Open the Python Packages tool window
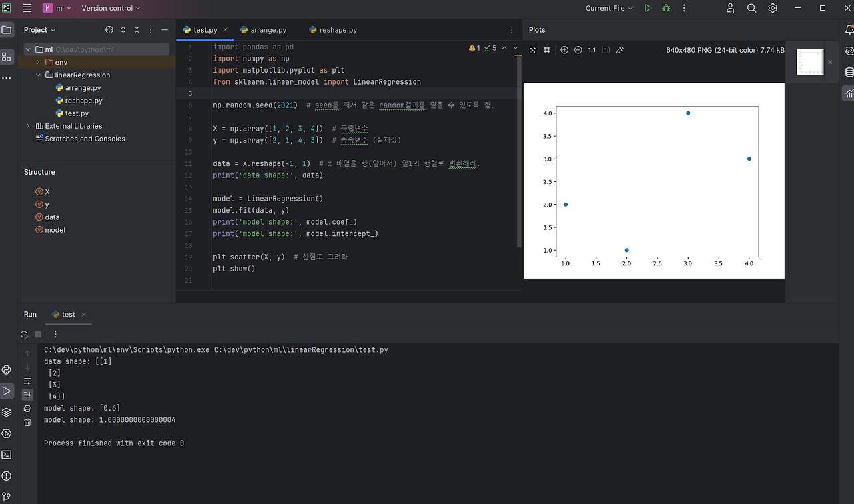Viewport: 854px width, 504px height. (7, 412)
